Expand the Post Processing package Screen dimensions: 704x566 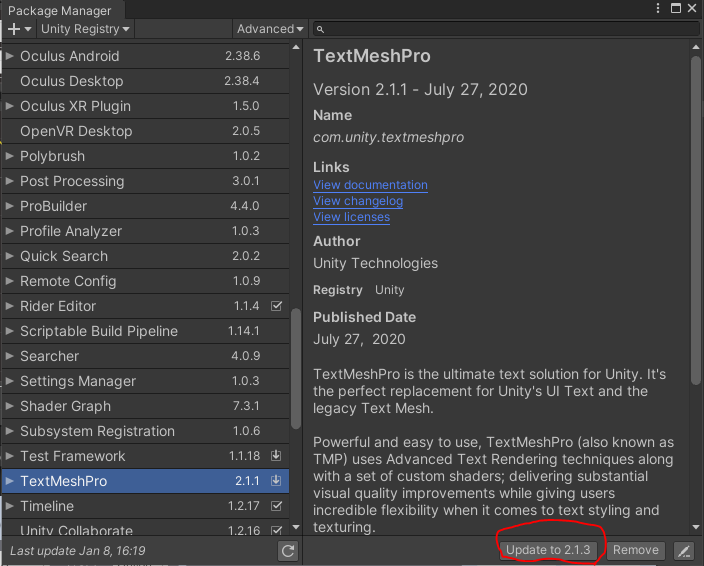tap(9, 181)
